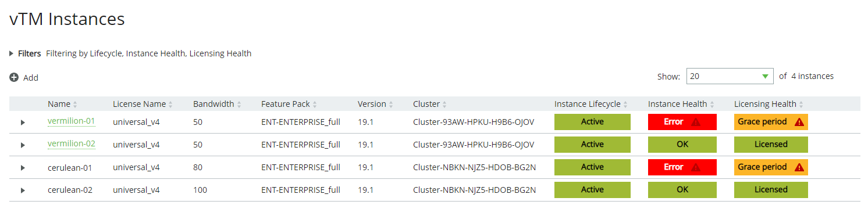This screenshot has height=212, width=868.
Task: Click warning triangle in cerulean-01 Grace period badge
Action: [x=799, y=167]
